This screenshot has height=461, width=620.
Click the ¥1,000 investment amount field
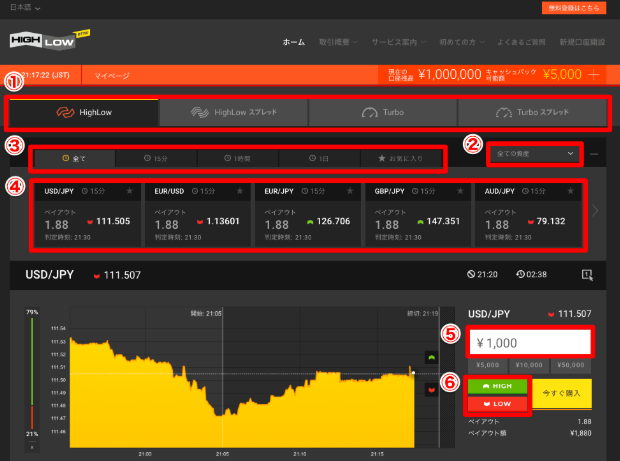click(530, 342)
